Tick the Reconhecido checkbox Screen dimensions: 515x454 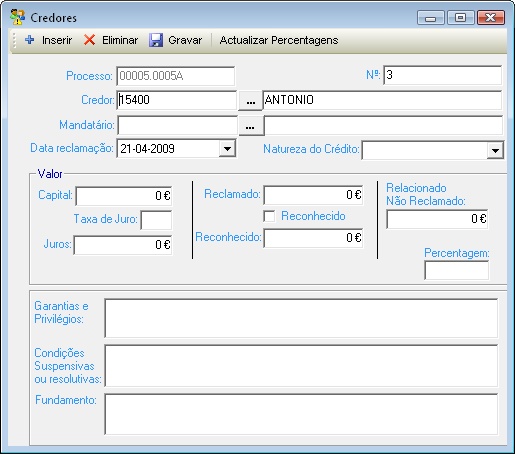269,216
